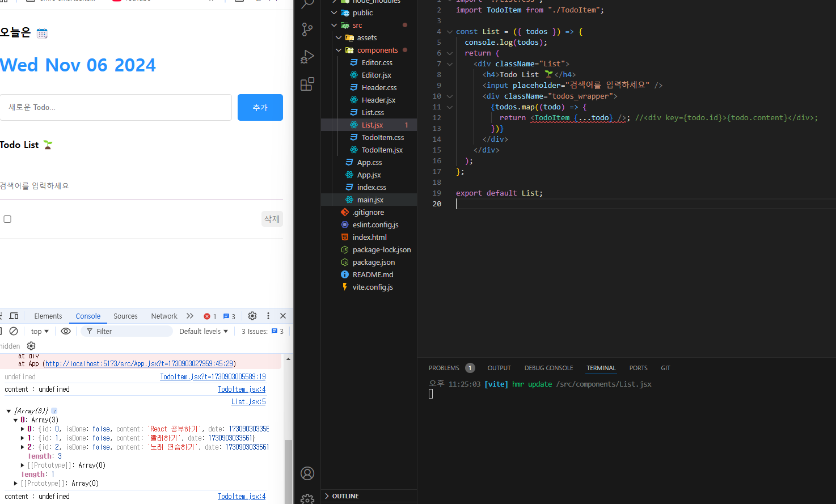Screen dimensions: 836x504
Task: Open Search view in activity bar
Action: click(x=307, y=3)
